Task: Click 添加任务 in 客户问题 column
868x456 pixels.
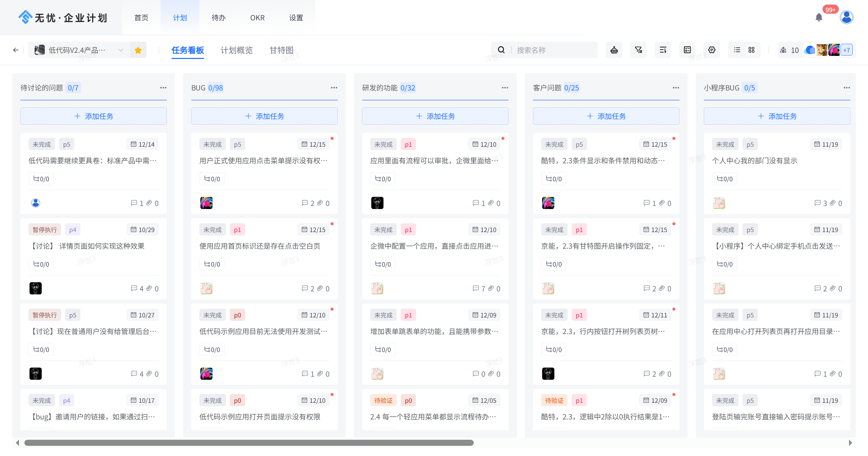Action: pyautogui.click(x=606, y=116)
